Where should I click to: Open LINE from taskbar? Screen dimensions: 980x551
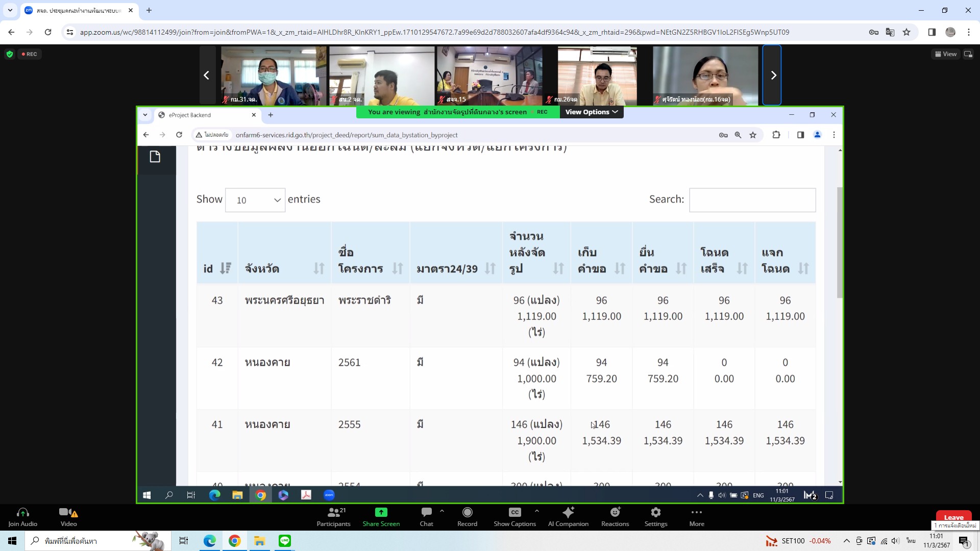tap(285, 541)
